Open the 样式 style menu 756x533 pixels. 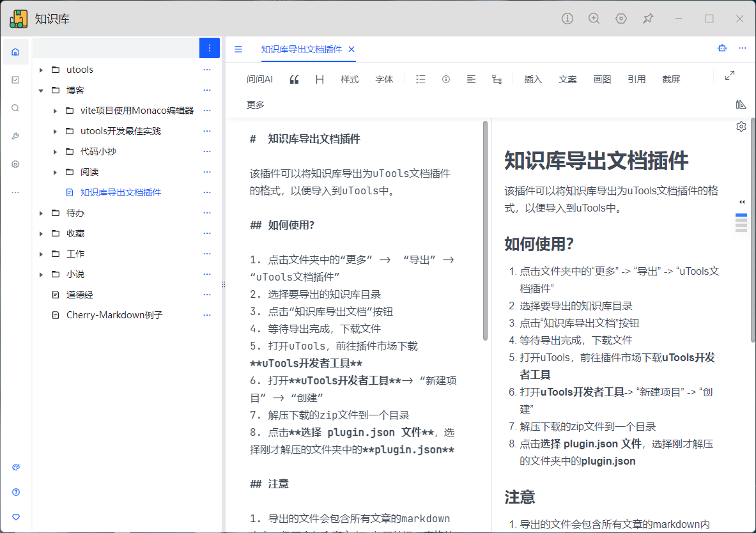coord(350,79)
